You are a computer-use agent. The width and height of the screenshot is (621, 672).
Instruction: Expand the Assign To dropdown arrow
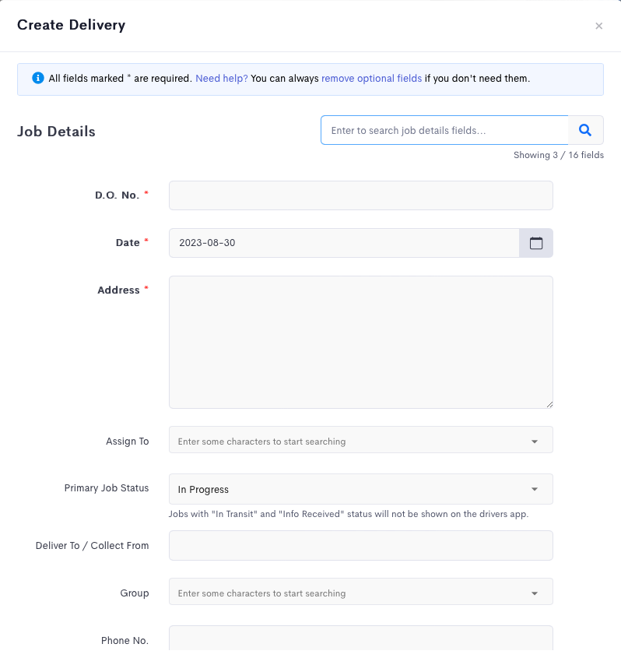(x=535, y=442)
